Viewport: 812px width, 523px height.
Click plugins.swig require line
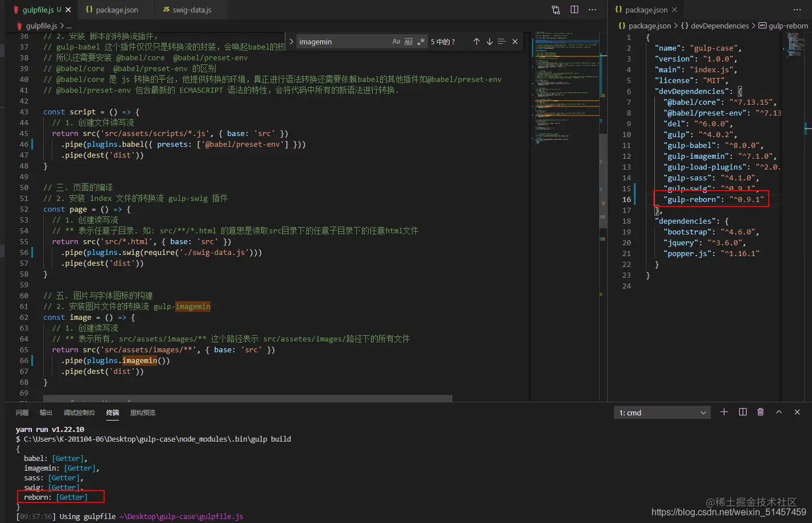[162, 252]
